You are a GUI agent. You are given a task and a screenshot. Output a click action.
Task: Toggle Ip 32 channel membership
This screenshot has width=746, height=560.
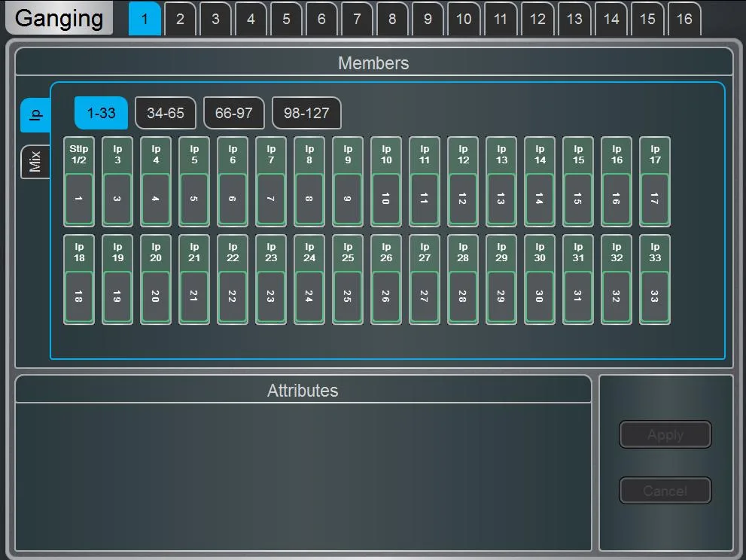click(x=617, y=279)
